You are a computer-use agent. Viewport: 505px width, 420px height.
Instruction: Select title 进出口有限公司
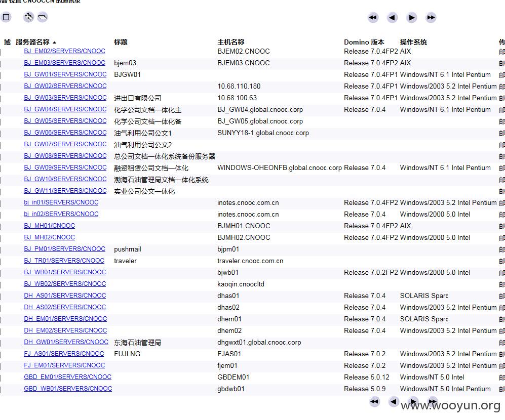coord(138,98)
